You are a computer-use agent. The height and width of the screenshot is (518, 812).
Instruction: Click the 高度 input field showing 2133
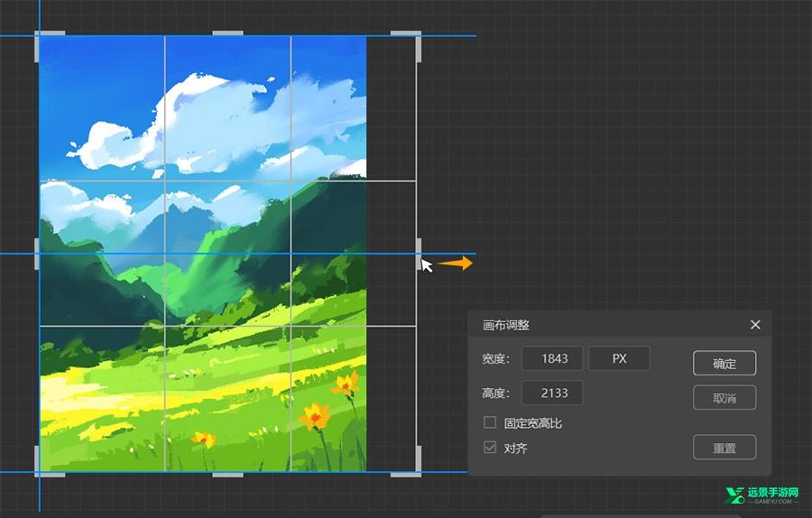(x=552, y=393)
